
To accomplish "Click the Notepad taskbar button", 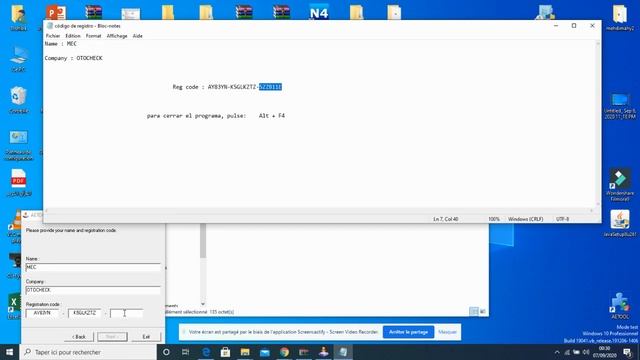I will coord(343,352).
